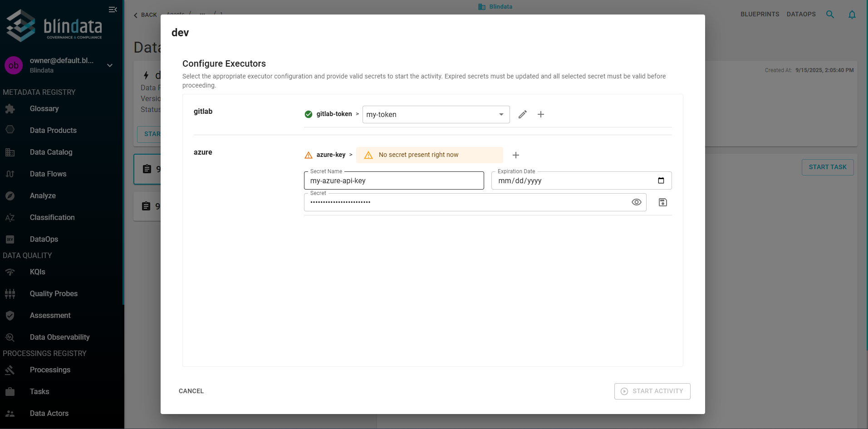Click the Start Task button
This screenshot has height=429, width=868.
(827, 167)
